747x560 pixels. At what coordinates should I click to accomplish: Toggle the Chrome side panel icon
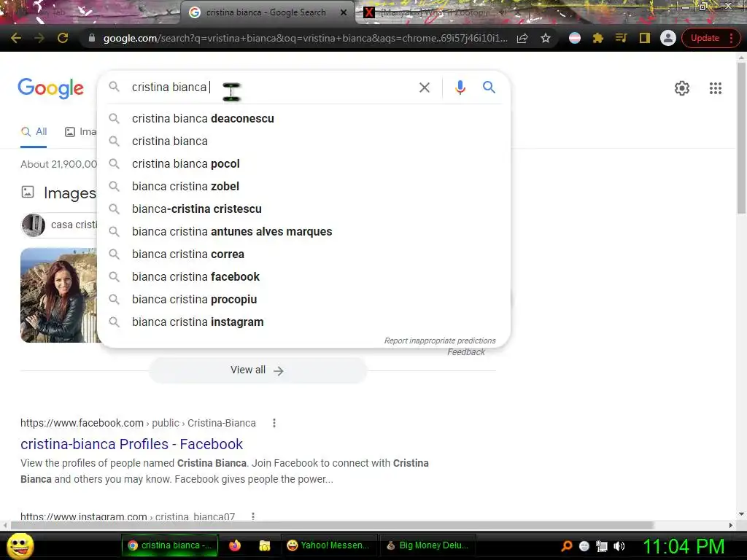click(x=645, y=38)
